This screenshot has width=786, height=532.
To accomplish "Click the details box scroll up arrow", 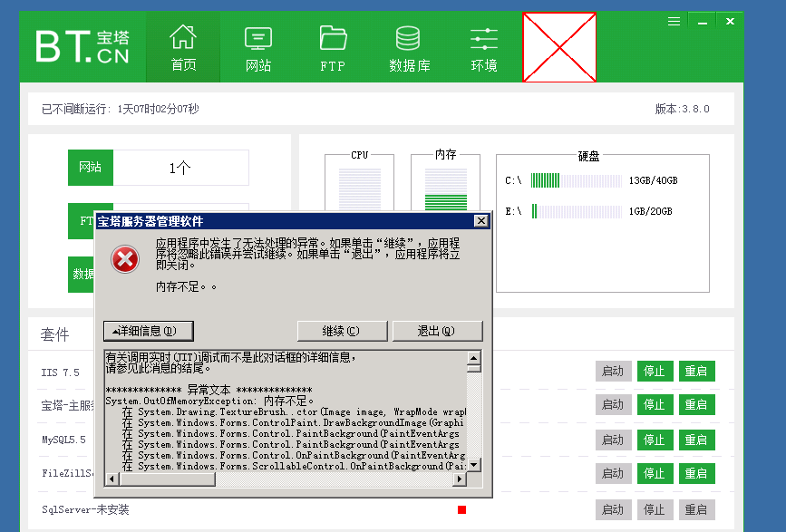I will (x=474, y=358).
